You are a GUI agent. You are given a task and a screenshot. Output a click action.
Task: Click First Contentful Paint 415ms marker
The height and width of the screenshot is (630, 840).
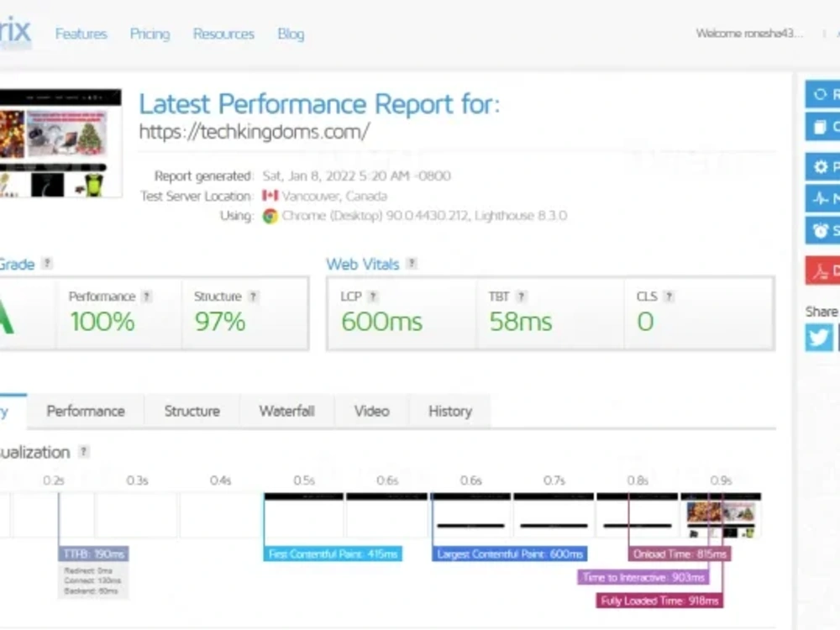(333, 554)
